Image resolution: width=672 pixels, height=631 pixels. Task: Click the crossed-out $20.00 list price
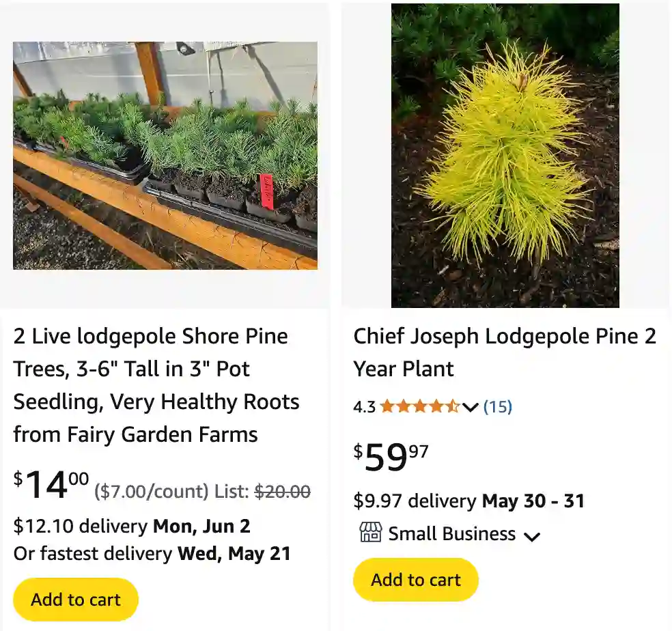point(281,491)
